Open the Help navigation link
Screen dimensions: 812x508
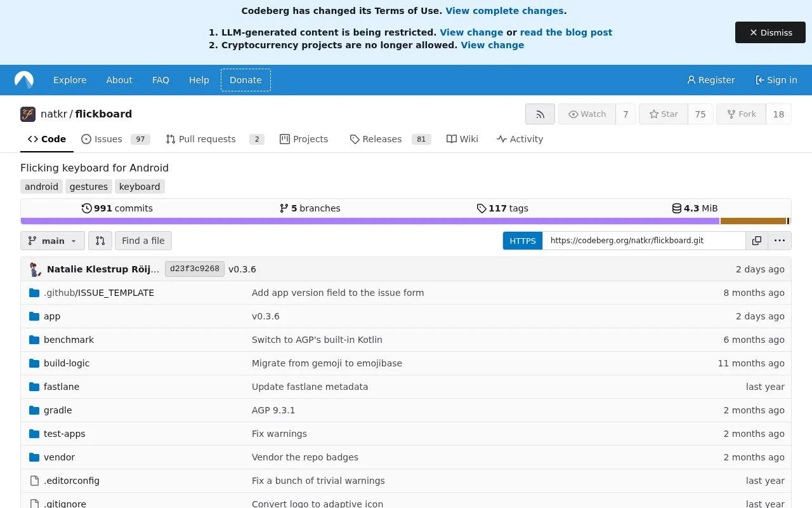tap(199, 80)
